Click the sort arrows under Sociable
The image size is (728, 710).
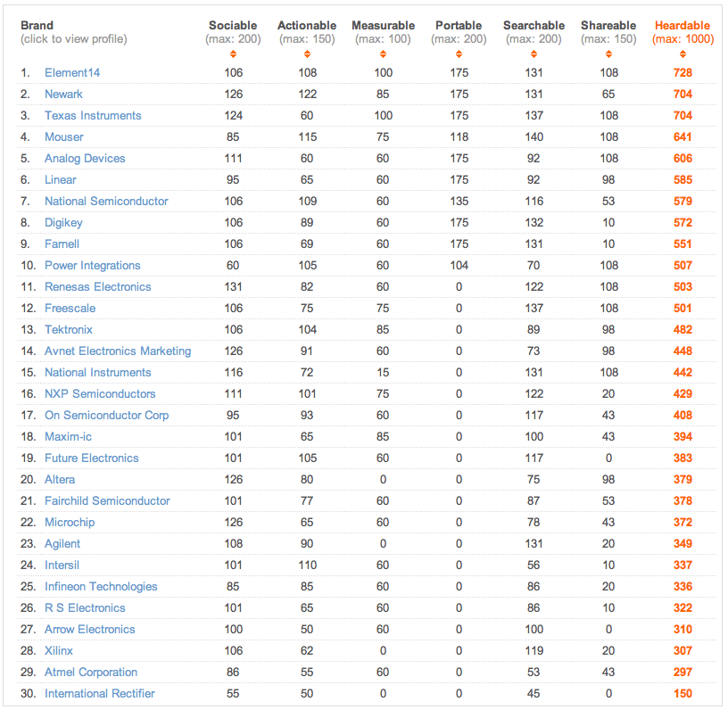click(233, 54)
